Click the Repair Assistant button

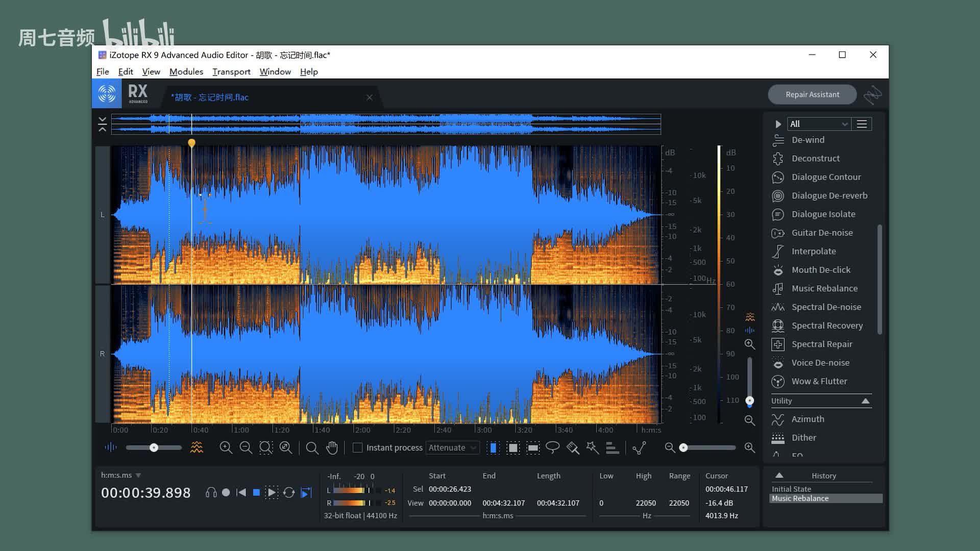(x=812, y=94)
